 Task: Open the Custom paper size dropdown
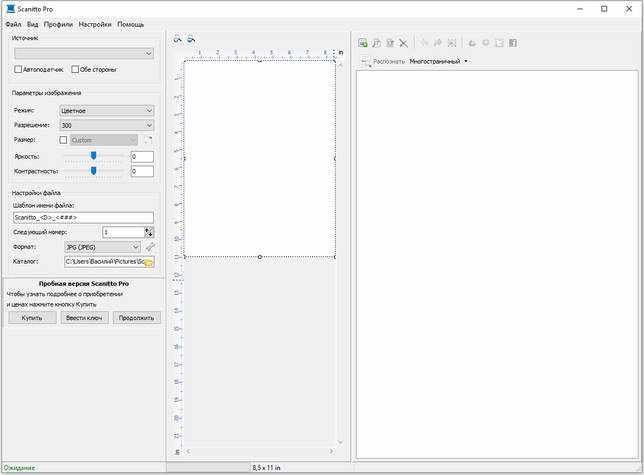104,140
